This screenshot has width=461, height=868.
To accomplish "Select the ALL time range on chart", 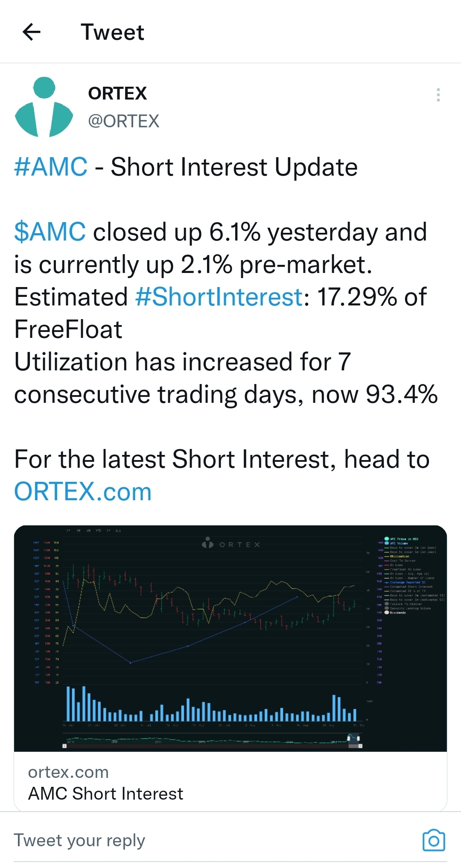I will tap(118, 531).
